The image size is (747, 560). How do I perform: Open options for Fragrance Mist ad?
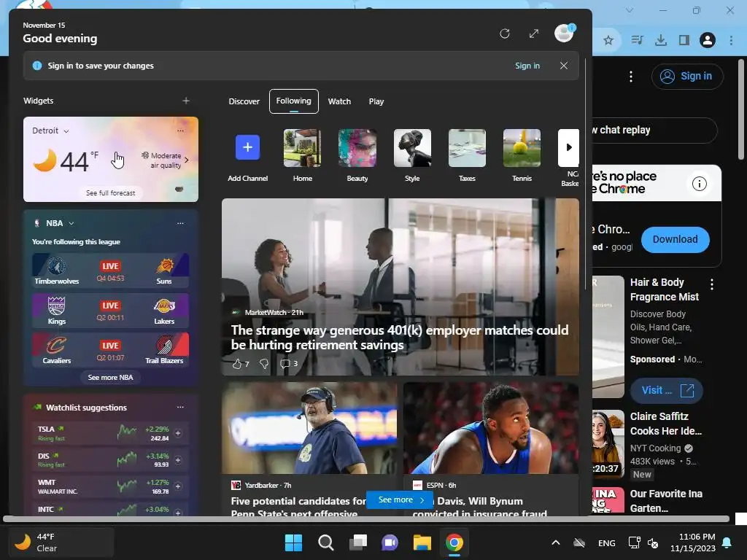coord(712,285)
